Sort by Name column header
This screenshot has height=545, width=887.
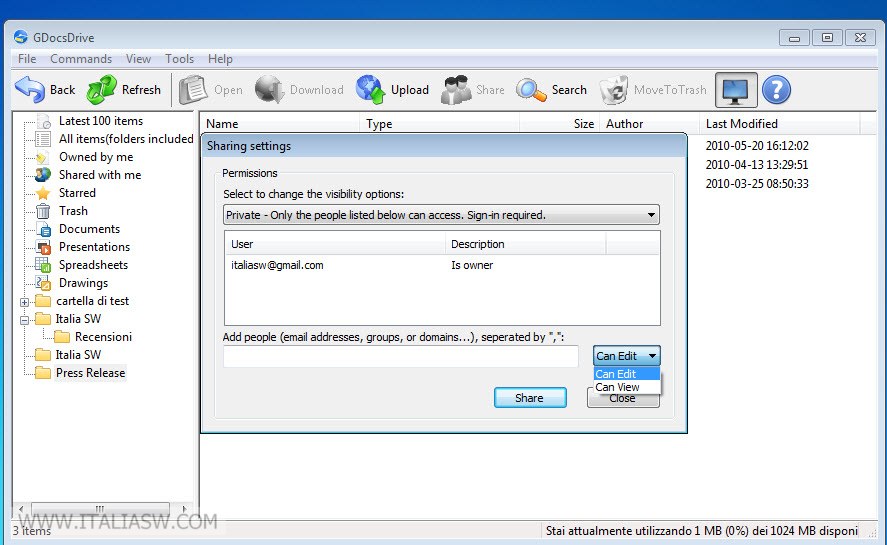click(280, 123)
